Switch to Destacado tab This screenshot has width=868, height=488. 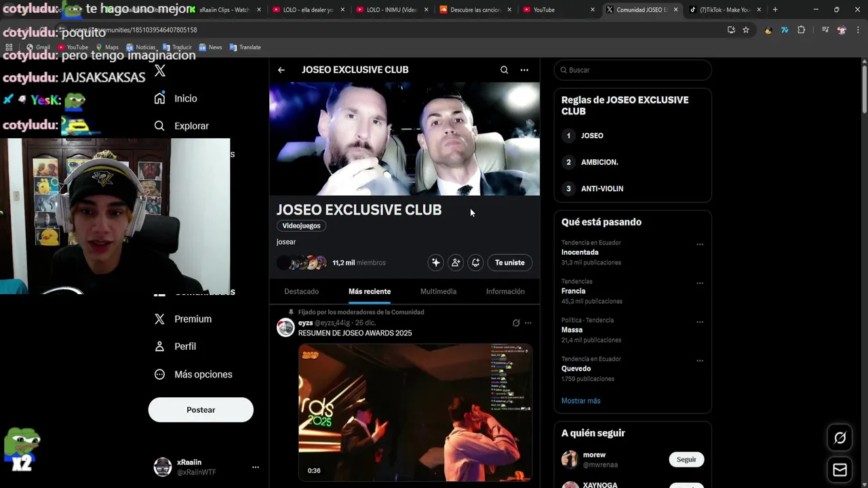(301, 291)
